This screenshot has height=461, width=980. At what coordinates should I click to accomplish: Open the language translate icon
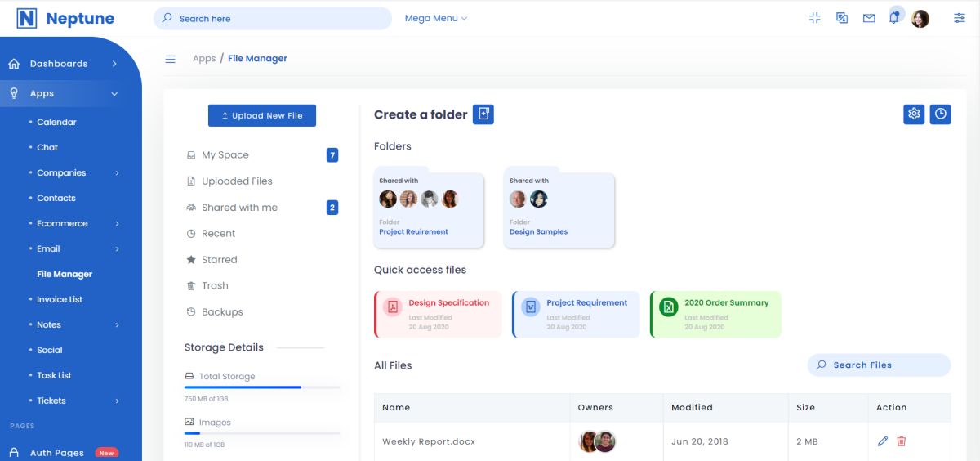coord(842,18)
